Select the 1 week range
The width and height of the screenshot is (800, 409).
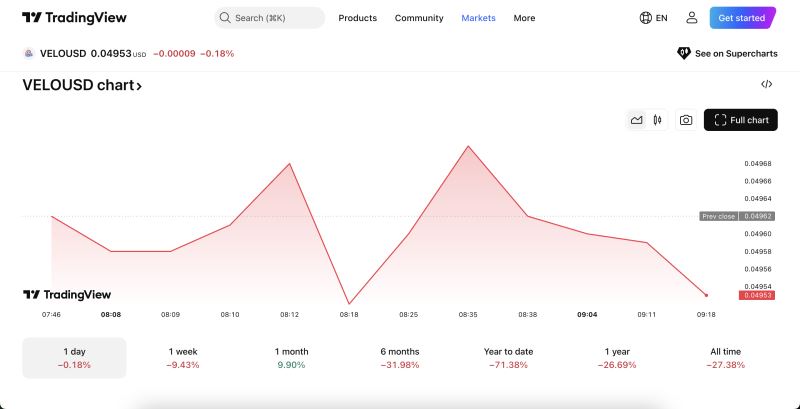[x=183, y=357]
